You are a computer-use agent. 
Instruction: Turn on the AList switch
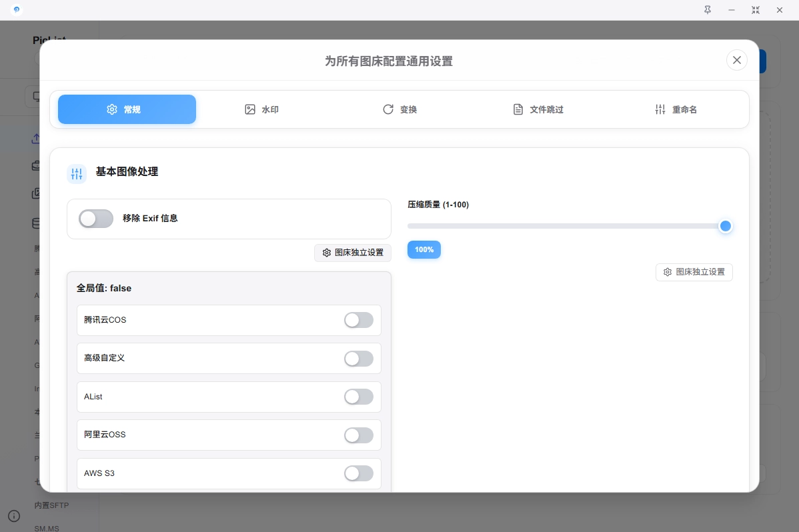pyautogui.click(x=359, y=397)
